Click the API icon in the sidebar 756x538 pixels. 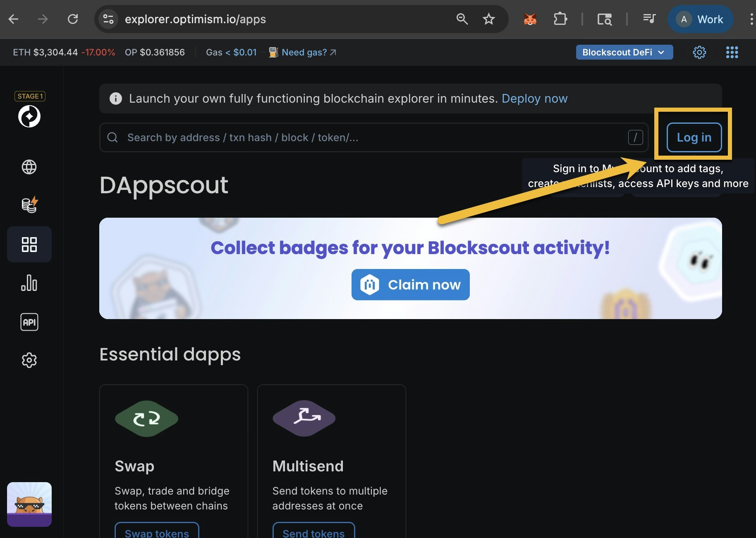tap(29, 322)
